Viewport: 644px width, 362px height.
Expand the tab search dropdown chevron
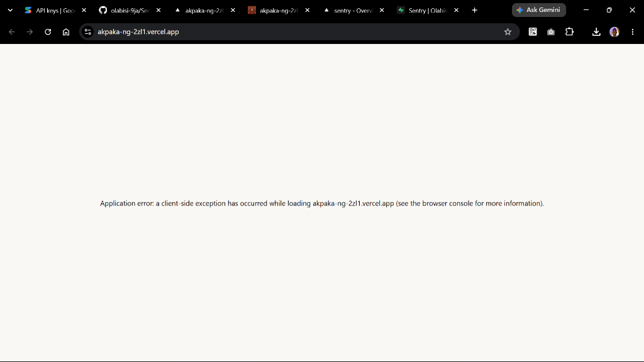coord(10,10)
